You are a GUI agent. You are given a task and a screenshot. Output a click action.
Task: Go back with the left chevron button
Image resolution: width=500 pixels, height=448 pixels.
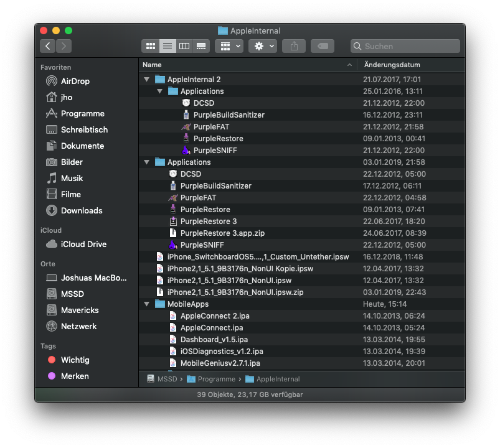[47, 46]
